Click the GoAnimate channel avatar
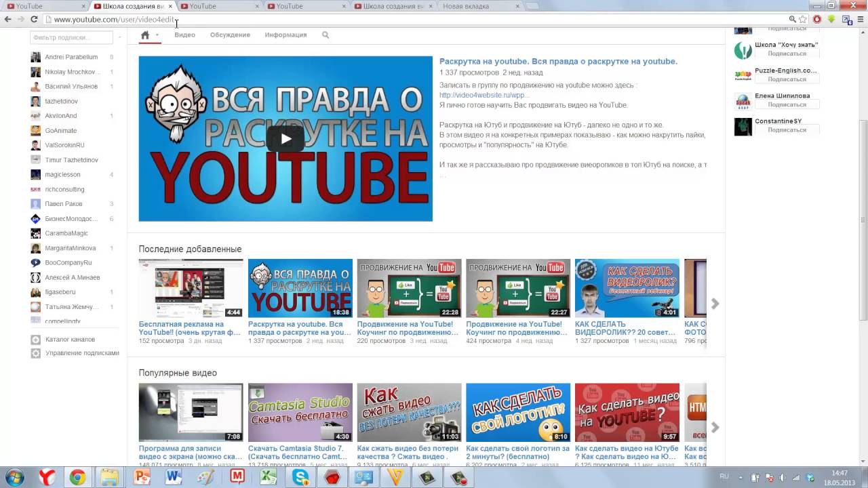868x488 pixels. 36,130
